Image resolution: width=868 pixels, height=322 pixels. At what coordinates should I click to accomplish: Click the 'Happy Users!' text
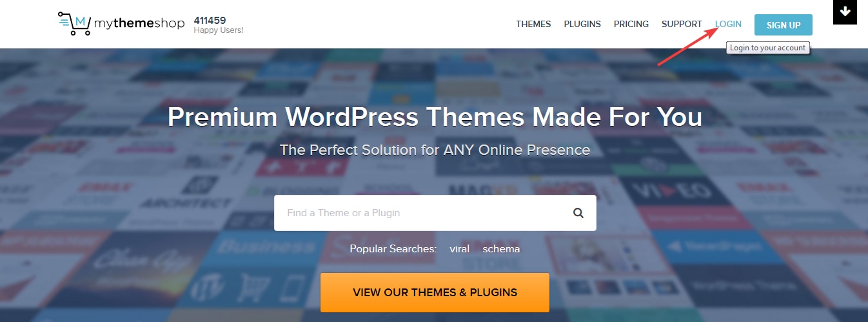click(x=218, y=30)
